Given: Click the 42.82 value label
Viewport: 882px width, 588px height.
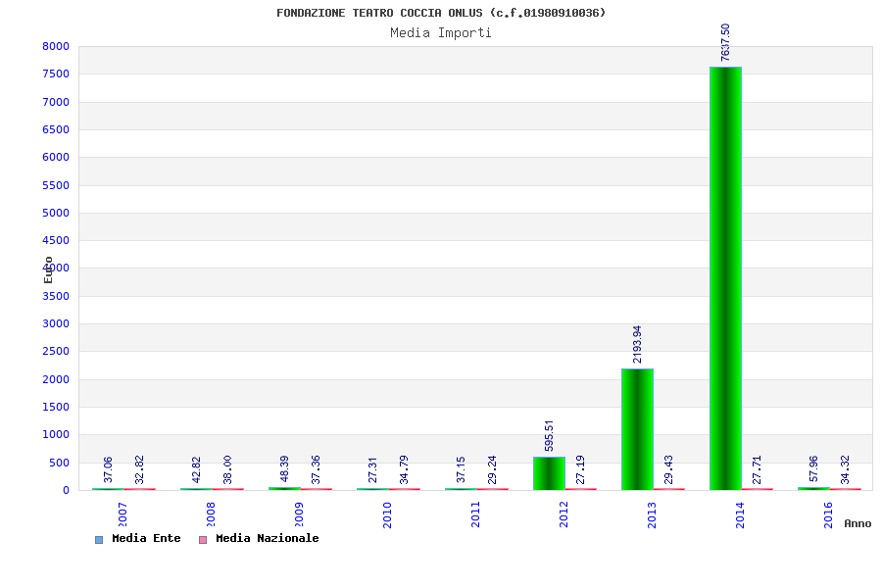Looking at the screenshot, I should click(196, 469).
